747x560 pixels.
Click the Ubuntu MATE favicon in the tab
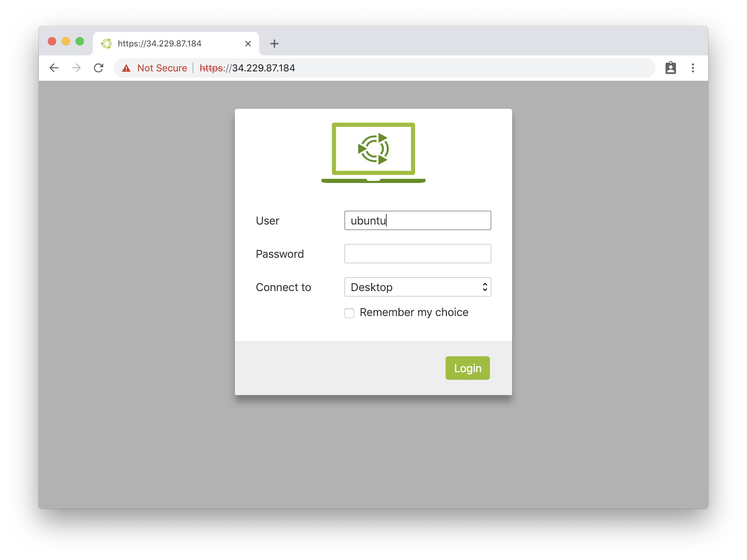tap(106, 44)
